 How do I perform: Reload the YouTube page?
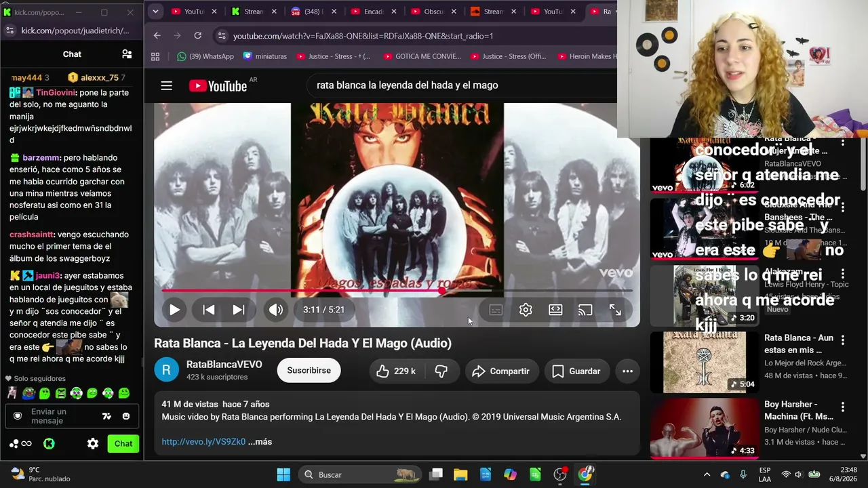[197, 35]
